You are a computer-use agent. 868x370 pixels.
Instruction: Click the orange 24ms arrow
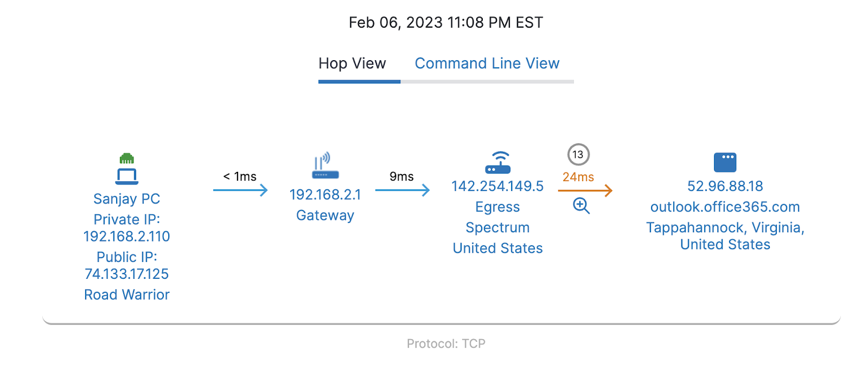(585, 190)
